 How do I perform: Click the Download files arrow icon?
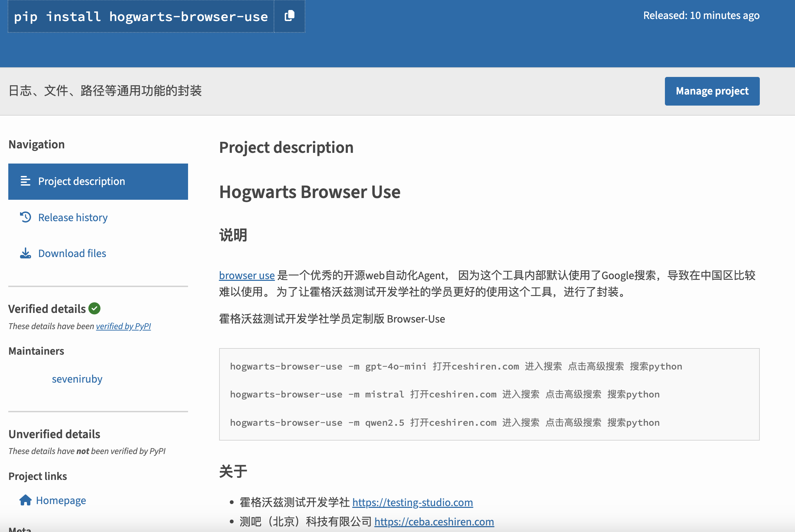(26, 253)
